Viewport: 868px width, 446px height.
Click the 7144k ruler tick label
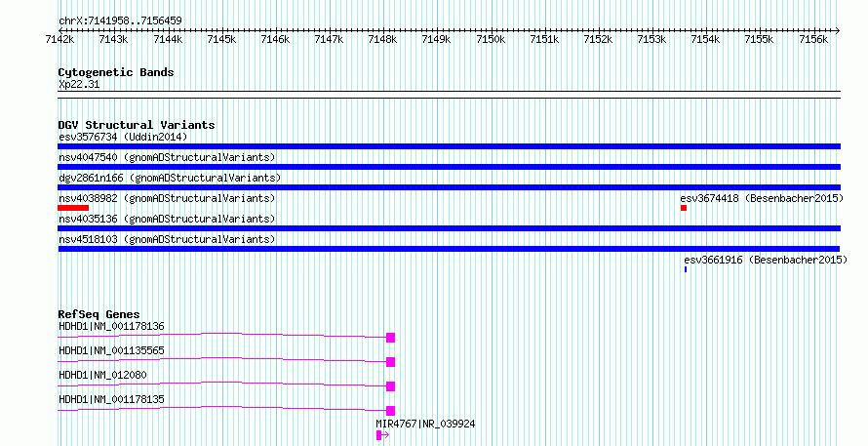(167, 39)
